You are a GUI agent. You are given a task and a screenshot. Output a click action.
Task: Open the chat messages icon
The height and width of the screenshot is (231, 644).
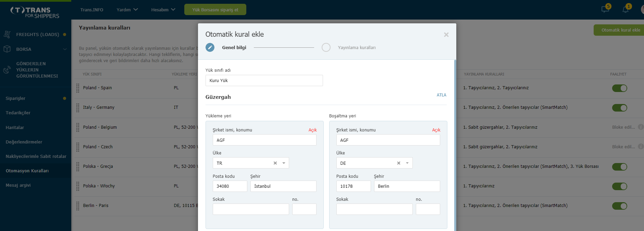(605, 9)
